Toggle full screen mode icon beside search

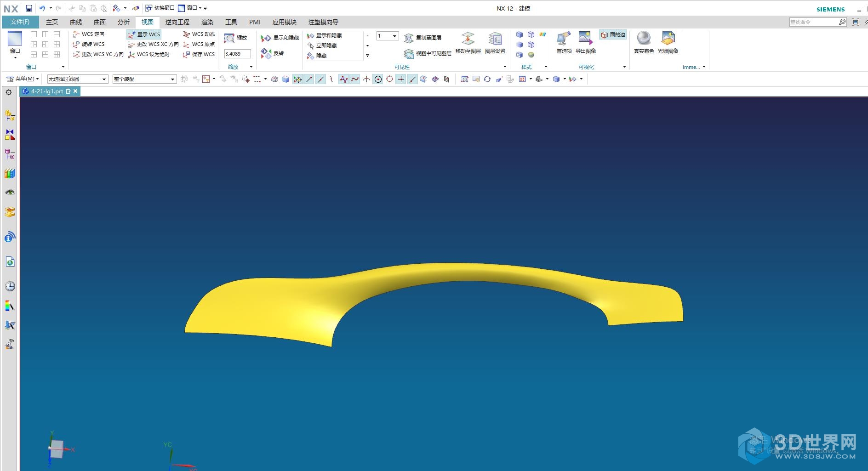click(x=855, y=22)
